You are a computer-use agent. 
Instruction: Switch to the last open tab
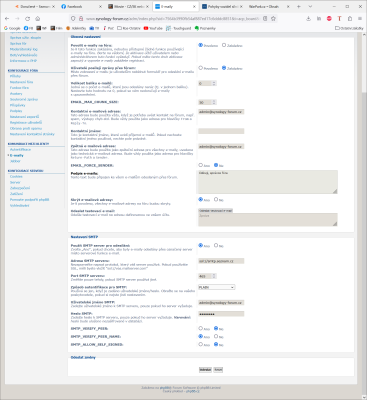269,6
